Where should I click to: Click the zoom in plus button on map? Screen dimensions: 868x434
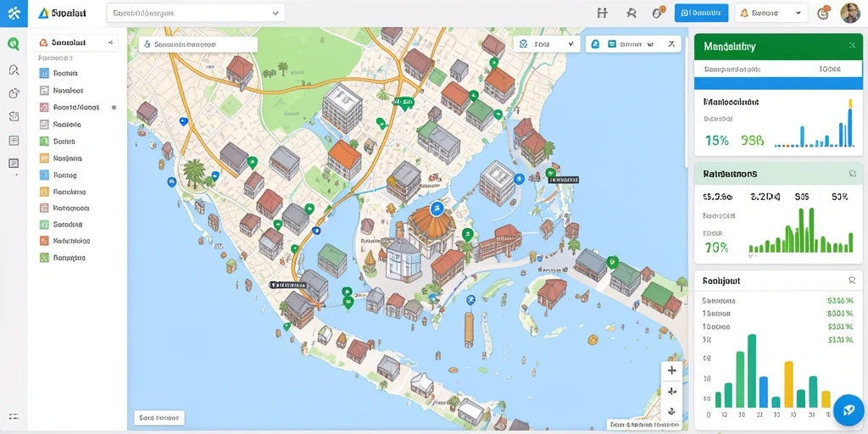coord(671,371)
